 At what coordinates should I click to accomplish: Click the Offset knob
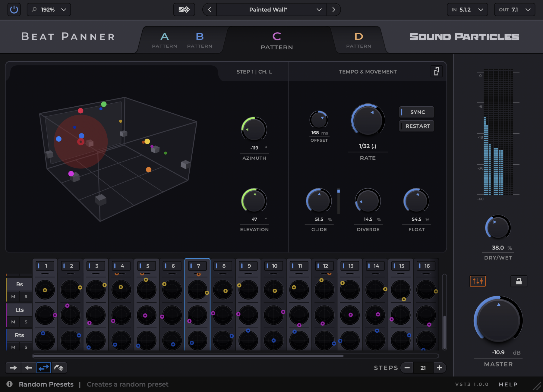click(319, 120)
